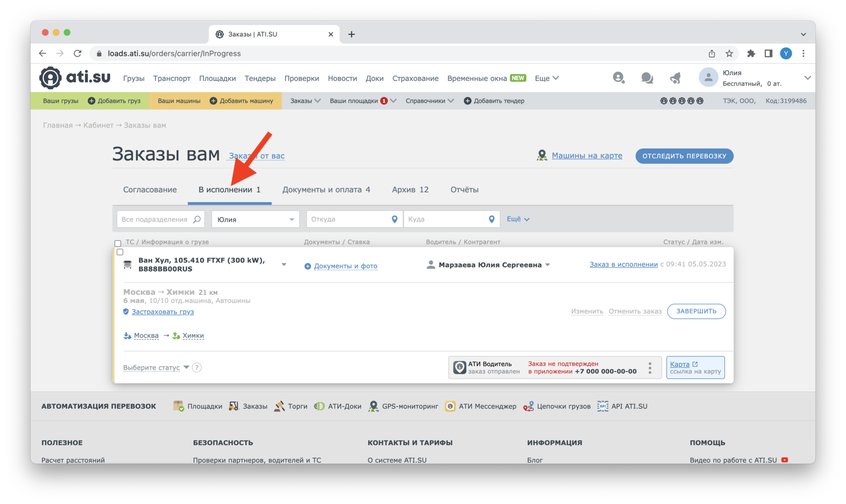846x504 pixels.
Task: Click the star rating icons near ТЭК, ООО
Action: (681, 101)
